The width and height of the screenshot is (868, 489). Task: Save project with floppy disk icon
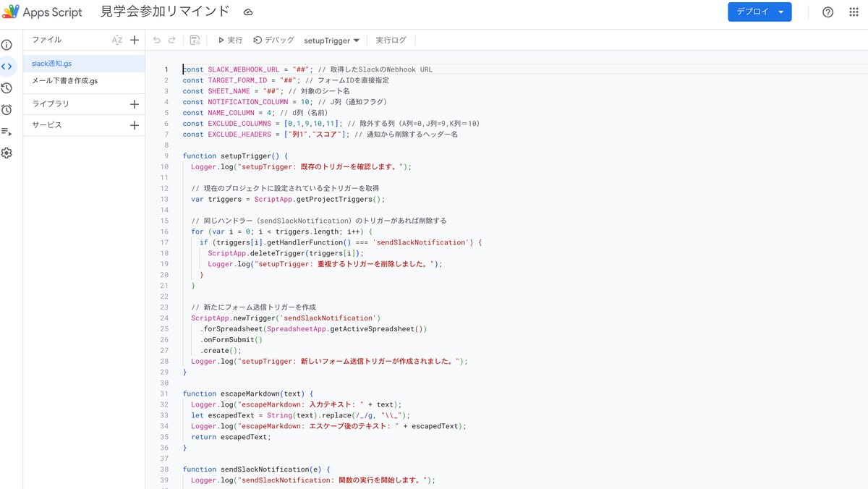click(195, 41)
